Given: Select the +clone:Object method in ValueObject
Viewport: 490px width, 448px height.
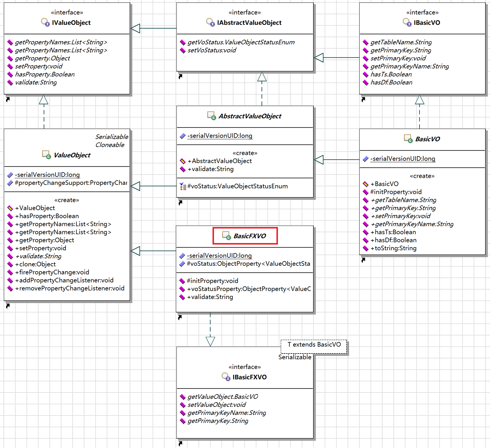Looking at the screenshot, I should pos(35,264).
